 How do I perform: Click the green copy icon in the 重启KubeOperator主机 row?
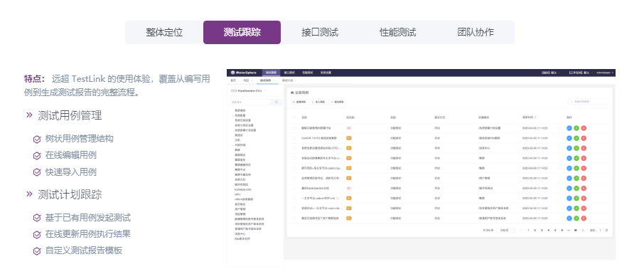(576, 188)
